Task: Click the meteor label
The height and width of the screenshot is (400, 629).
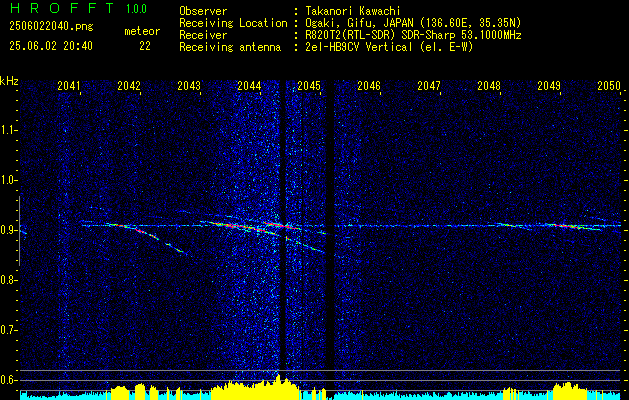Action: [x=142, y=31]
